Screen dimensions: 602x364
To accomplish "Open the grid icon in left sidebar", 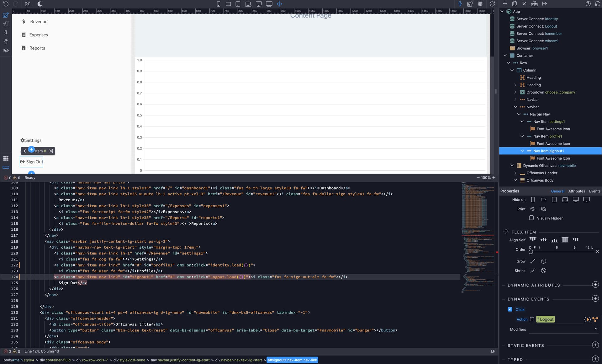I will 6,158.
